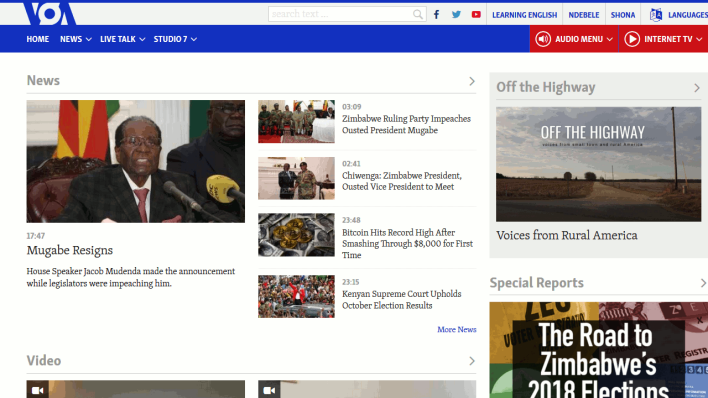Click the search magnifier icon
Screen dimensions: 708x398
[x=418, y=14]
